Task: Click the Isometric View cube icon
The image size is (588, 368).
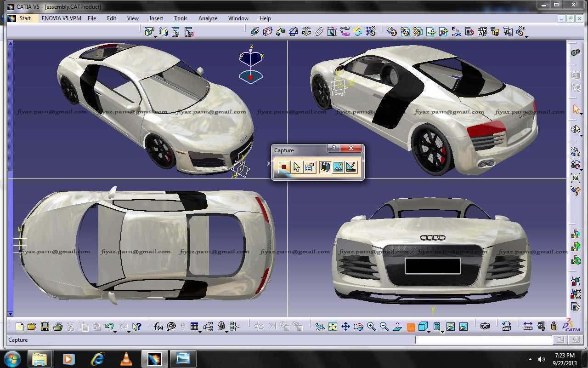Action: (423, 326)
